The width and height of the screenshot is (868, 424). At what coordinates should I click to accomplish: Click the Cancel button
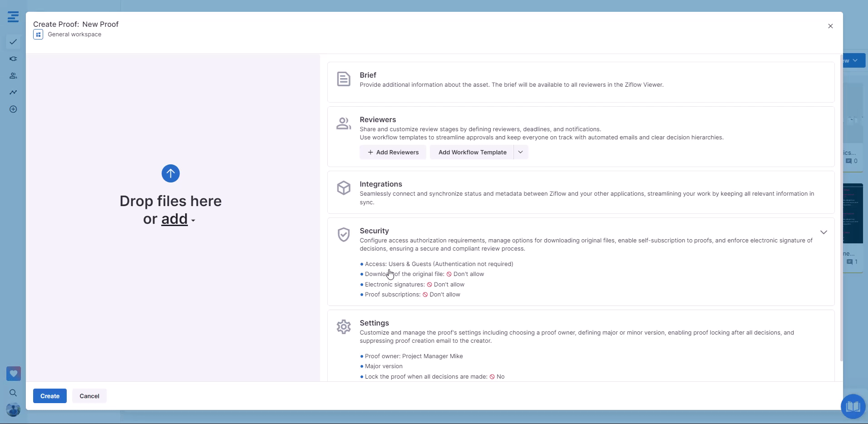point(89,396)
